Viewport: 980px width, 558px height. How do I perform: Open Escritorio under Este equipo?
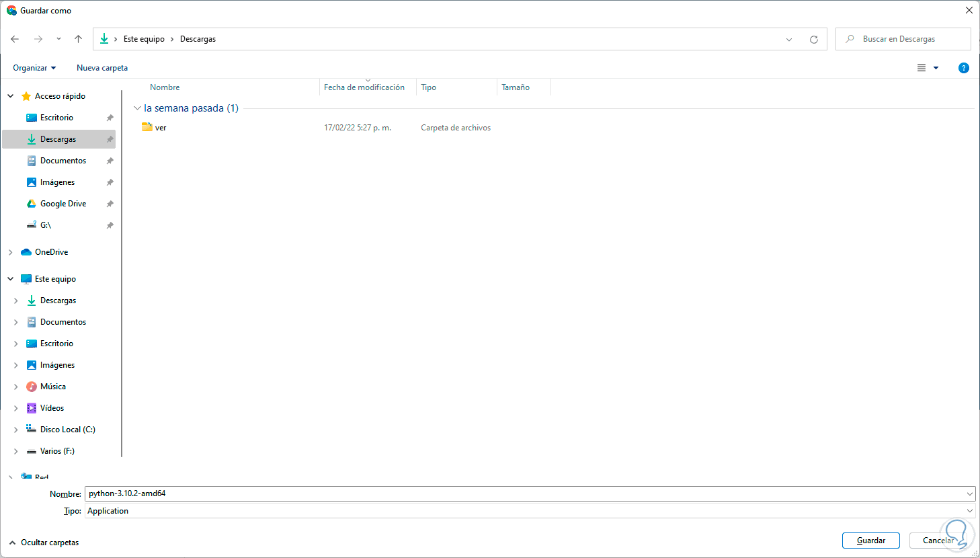[x=56, y=344]
